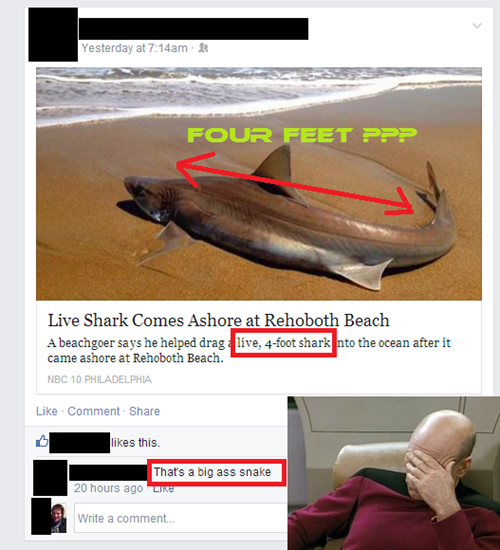Like the post using the Like link

(x=47, y=411)
